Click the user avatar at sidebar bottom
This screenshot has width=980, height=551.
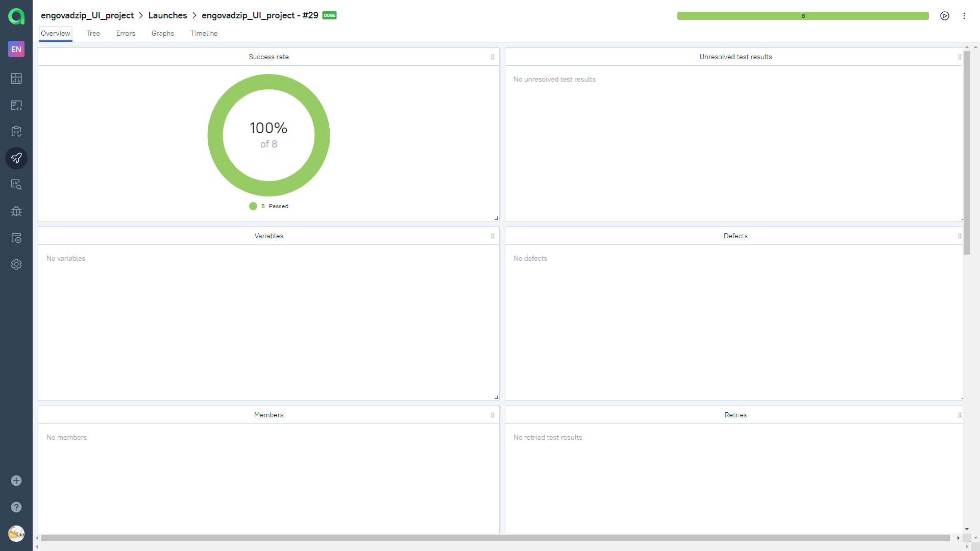click(16, 534)
